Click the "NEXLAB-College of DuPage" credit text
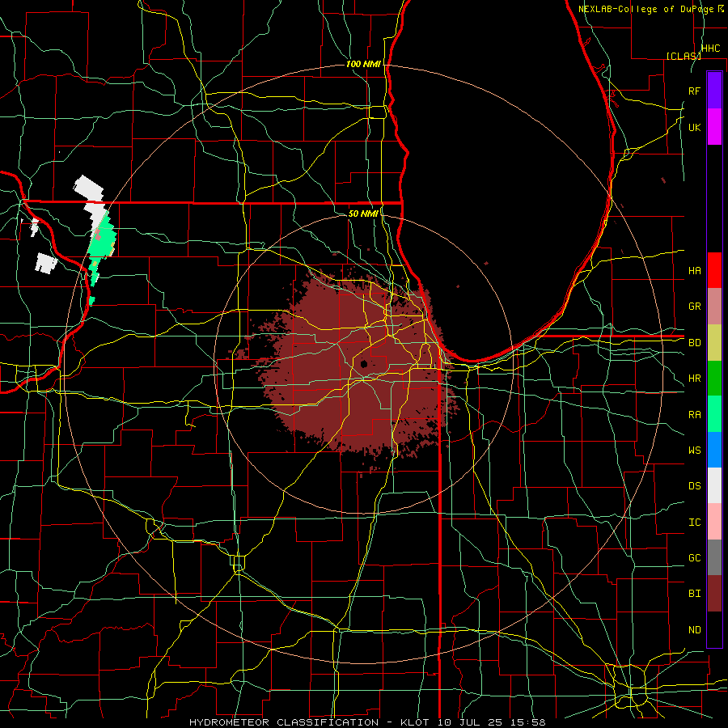The image size is (728, 728). pyautogui.click(x=645, y=9)
